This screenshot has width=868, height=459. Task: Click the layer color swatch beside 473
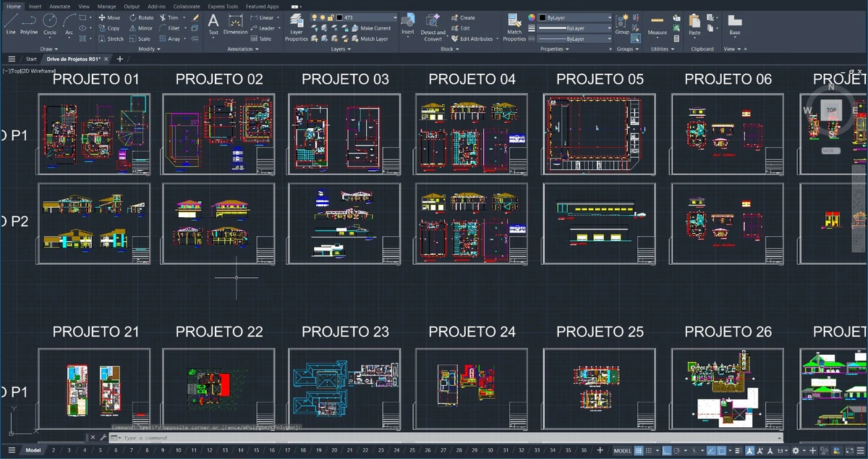coord(339,17)
